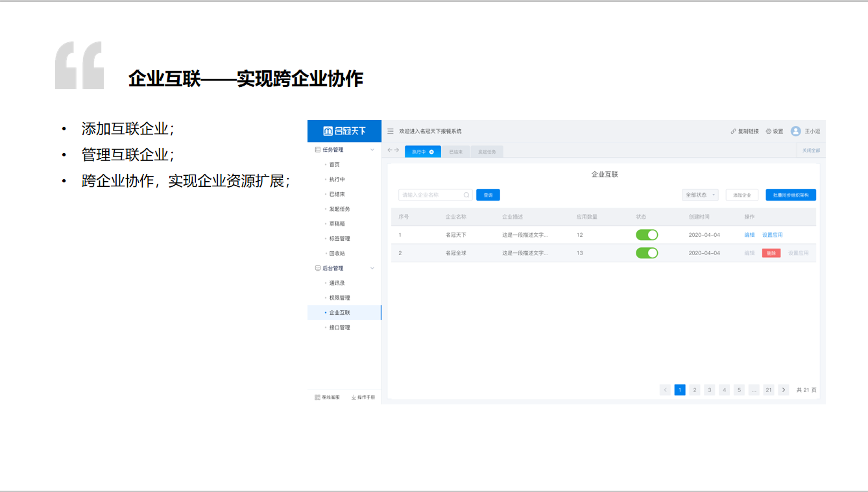Click the 查询 button
Screen dimensions: 868x492
point(488,195)
